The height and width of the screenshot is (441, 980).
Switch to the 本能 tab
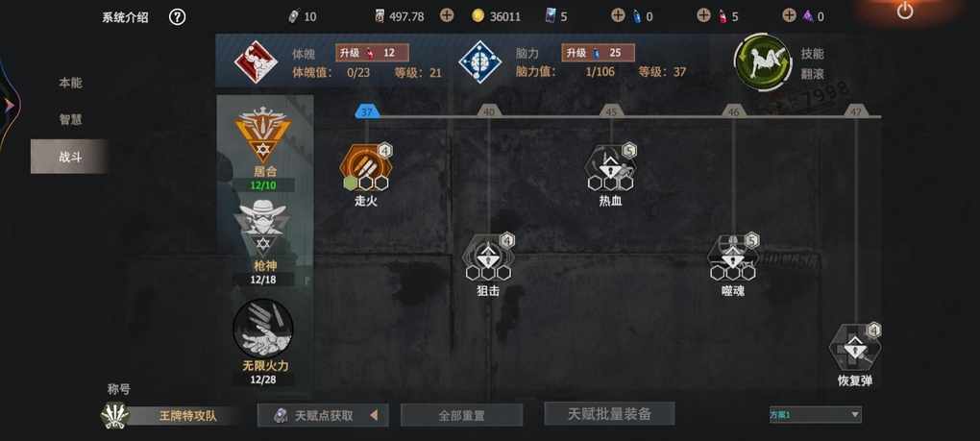(x=70, y=83)
